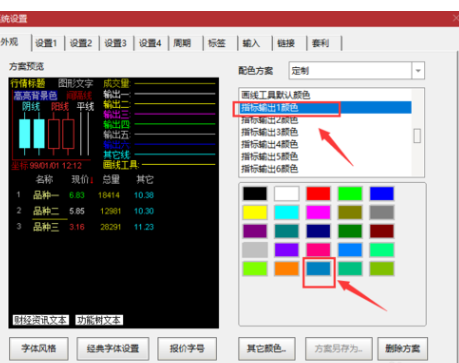Viewport: 459px width, 363px height.
Task: Click 其它线 label in preview
Action: coord(117,154)
